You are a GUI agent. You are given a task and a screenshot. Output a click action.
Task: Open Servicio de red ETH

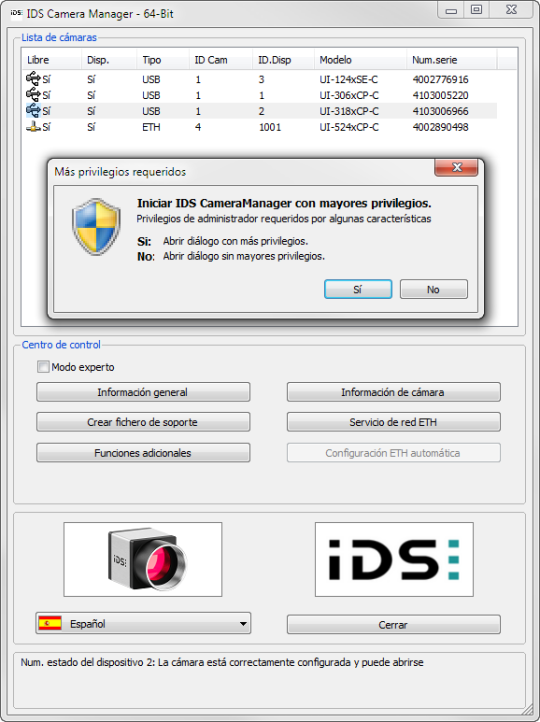tap(394, 422)
